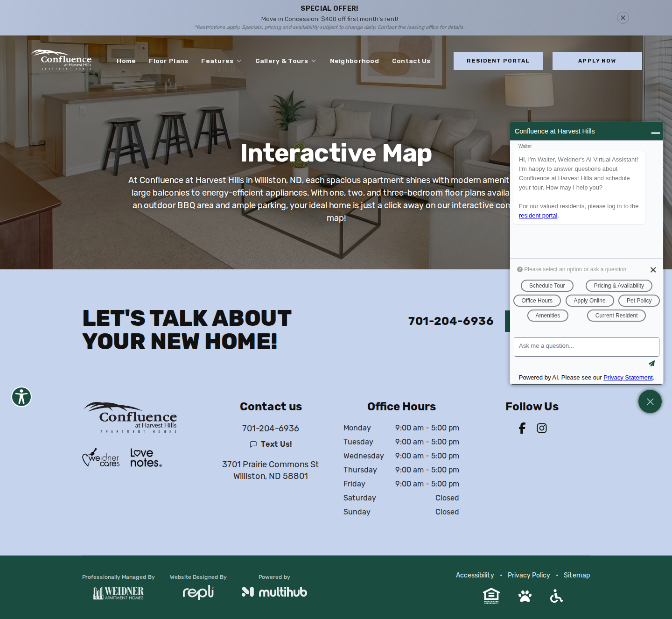Click the Equal Housing Opportunity icon

[491, 596]
